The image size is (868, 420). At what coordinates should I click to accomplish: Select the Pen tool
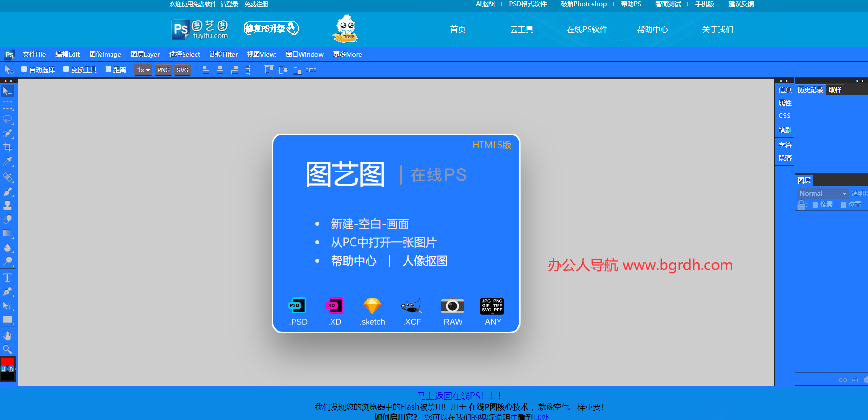pos(8,292)
